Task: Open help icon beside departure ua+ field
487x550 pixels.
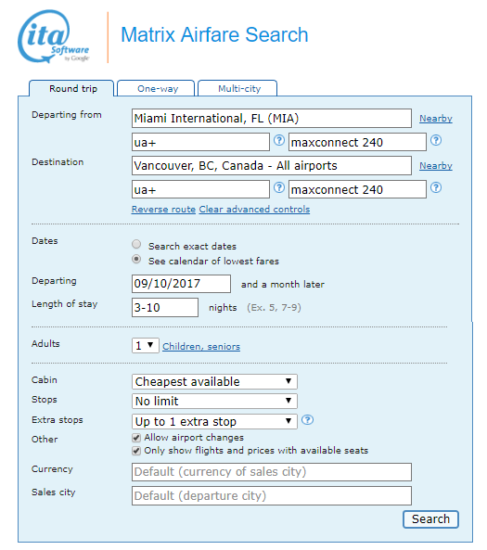Action: pos(279,141)
